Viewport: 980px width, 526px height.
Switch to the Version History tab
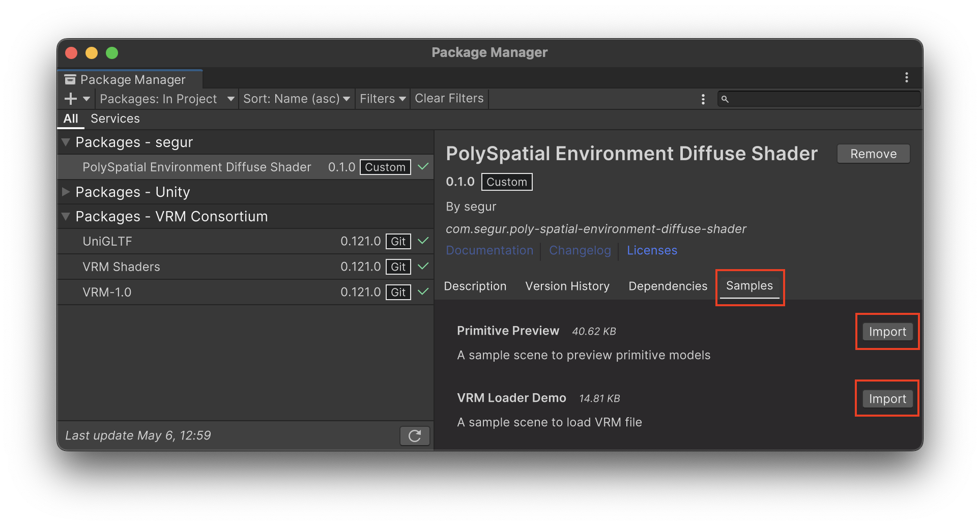(567, 286)
